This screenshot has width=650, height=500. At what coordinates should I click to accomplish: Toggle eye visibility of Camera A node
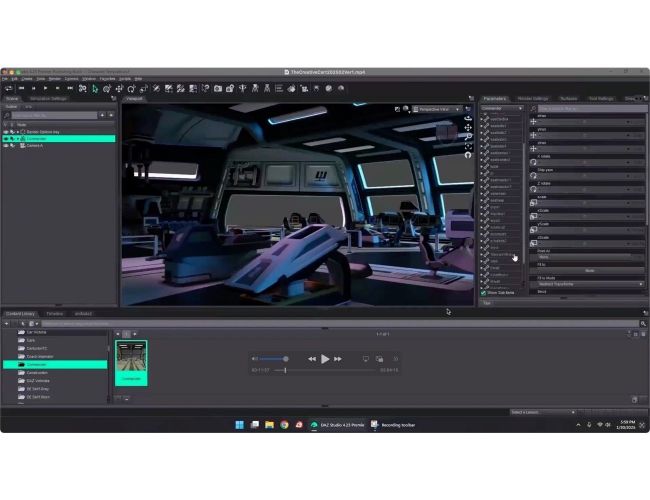5,146
